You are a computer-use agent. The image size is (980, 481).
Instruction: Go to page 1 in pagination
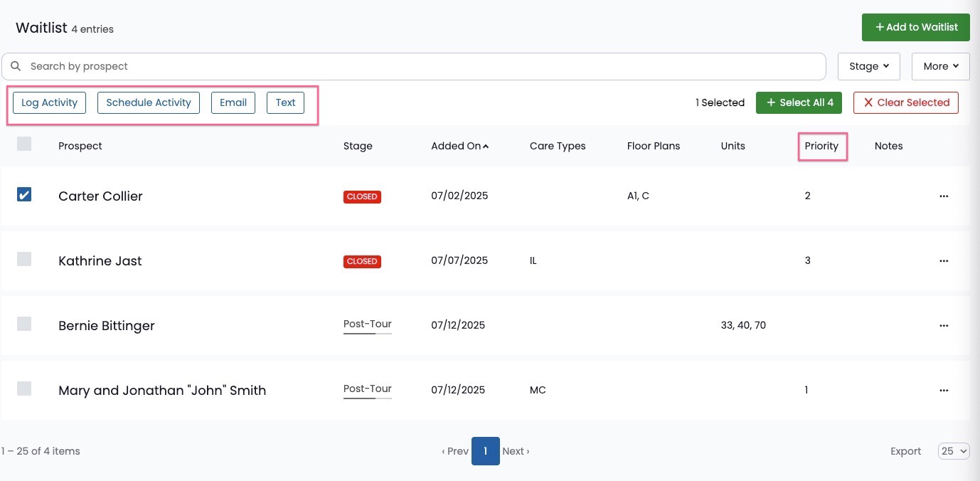pyautogui.click(x=486, y=451)
